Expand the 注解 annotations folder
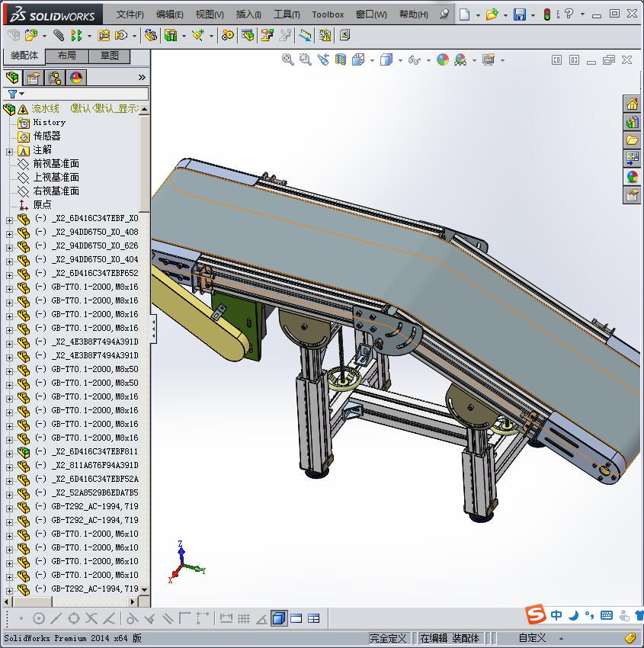 pyautogui.click(x=9, y=151)
